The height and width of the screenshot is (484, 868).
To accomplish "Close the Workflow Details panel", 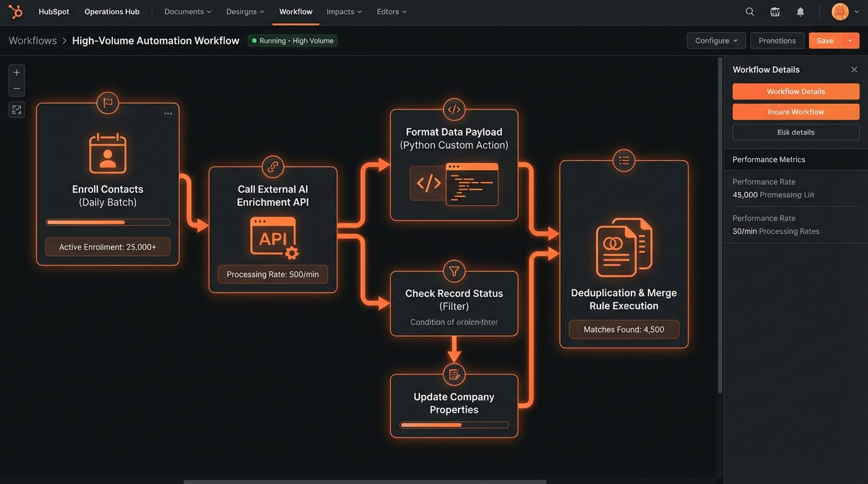I will click(x=854, y=70).
